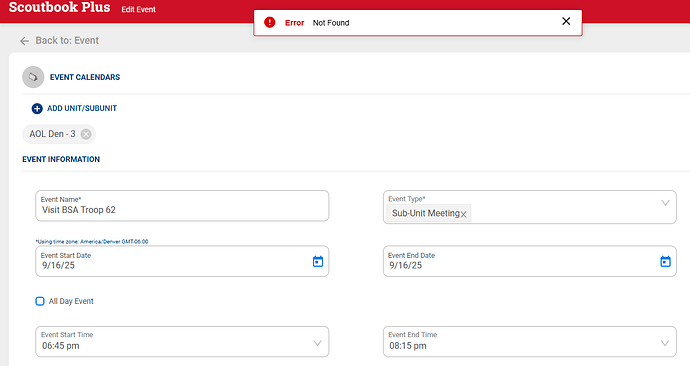This screenshot has width=690, height=366.
Task: Click the 08:15 pm end time value
Action: [x=408, y=346]
